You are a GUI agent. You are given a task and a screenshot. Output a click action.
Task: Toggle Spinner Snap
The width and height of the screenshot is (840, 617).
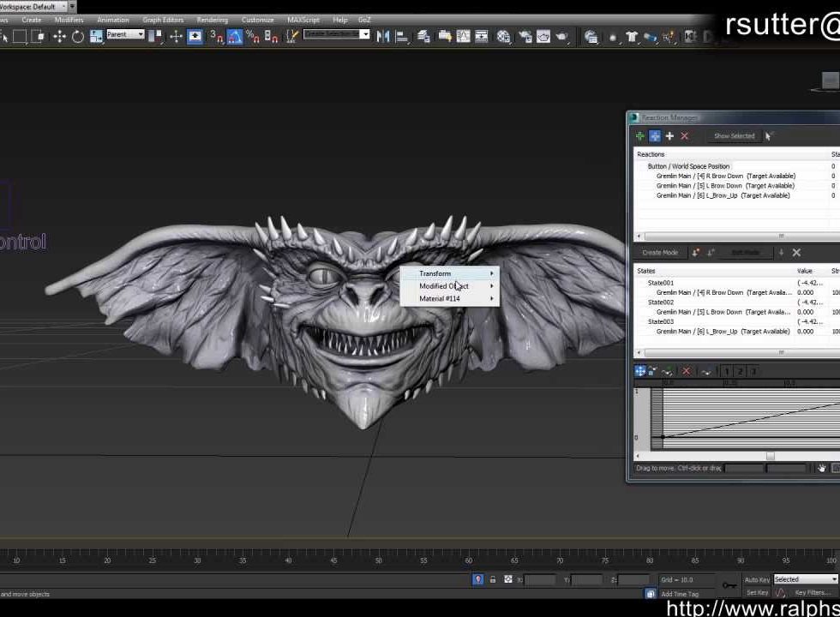(x=271, y=36)
